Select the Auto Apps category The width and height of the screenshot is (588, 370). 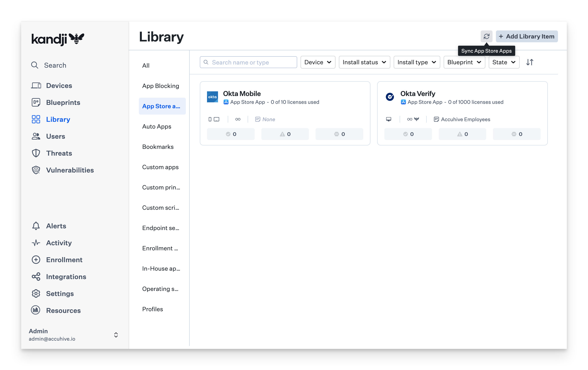tap(156, 126)
